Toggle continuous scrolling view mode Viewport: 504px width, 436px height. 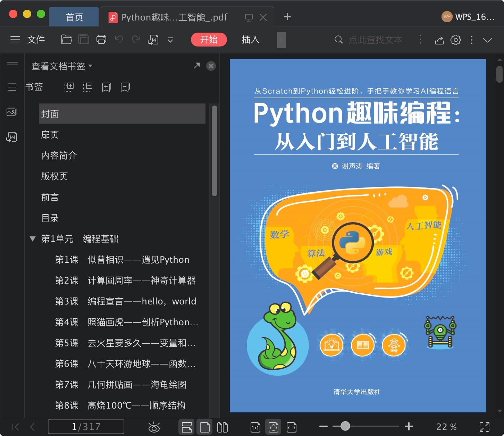pos(187,427)
